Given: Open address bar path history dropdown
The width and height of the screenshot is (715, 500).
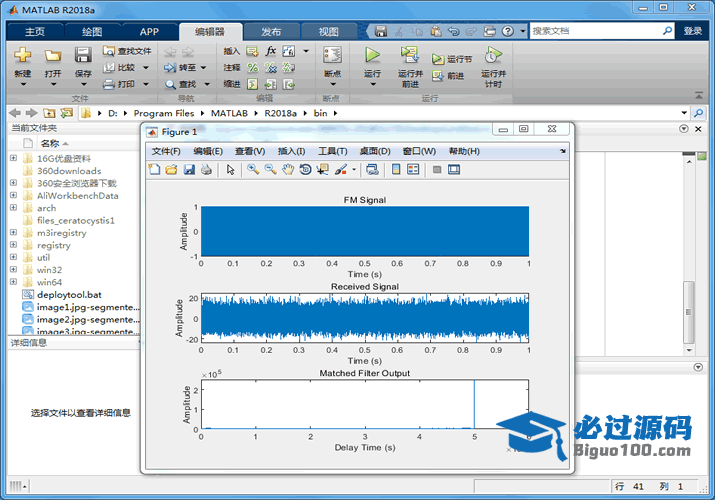Looking at the screenshot, I should [x=684, y=113].
